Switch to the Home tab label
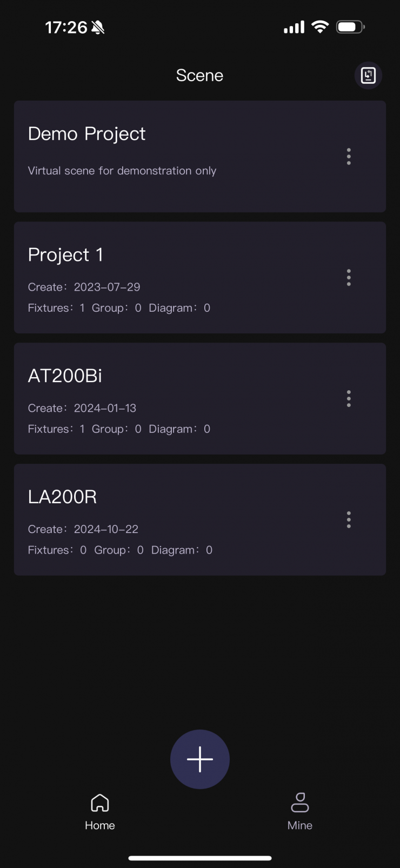Image resolution: width=400 pixels, height=868 pixels. click(x=100, y=825)
